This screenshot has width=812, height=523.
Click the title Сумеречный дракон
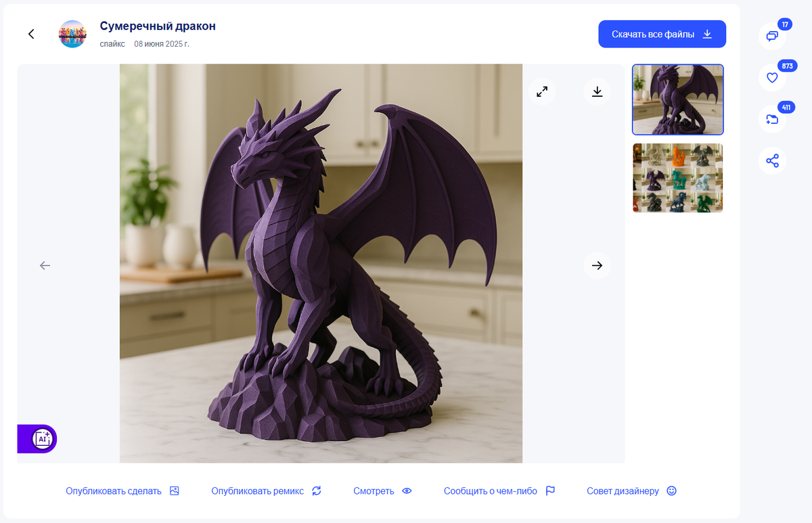158,26
